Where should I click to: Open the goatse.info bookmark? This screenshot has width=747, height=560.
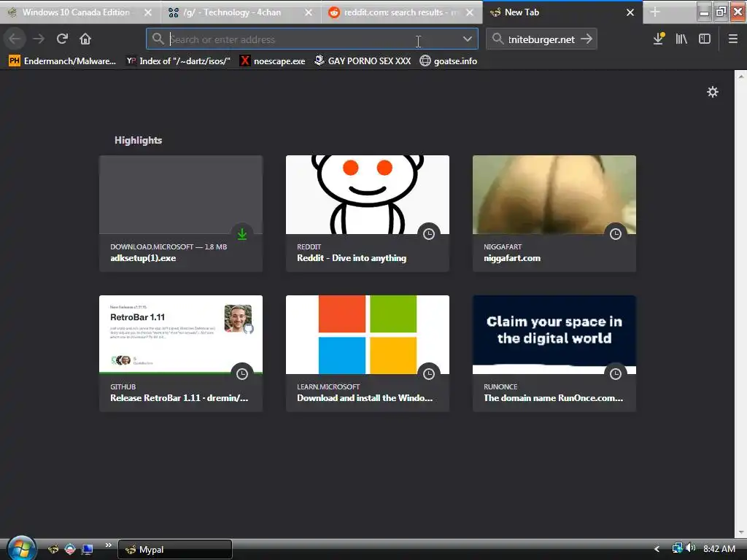tap(449, 61)
